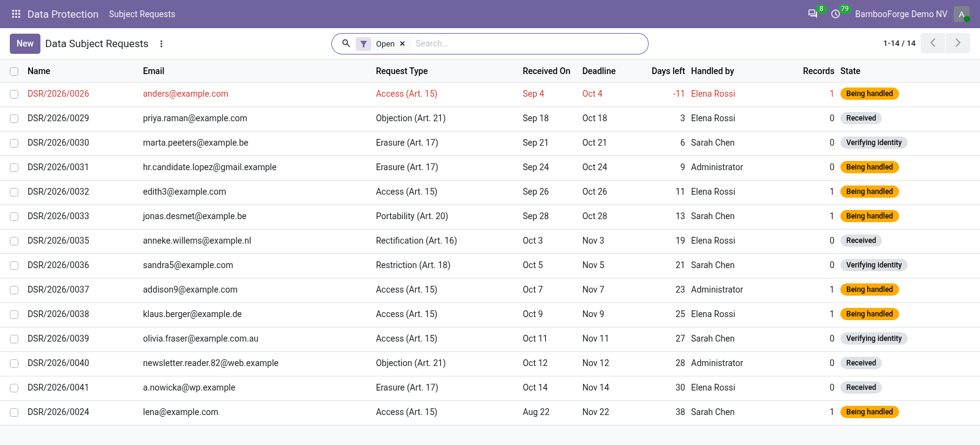Sort by the Name column header
Screen dimensions: 980x445
tap(39, 71)
